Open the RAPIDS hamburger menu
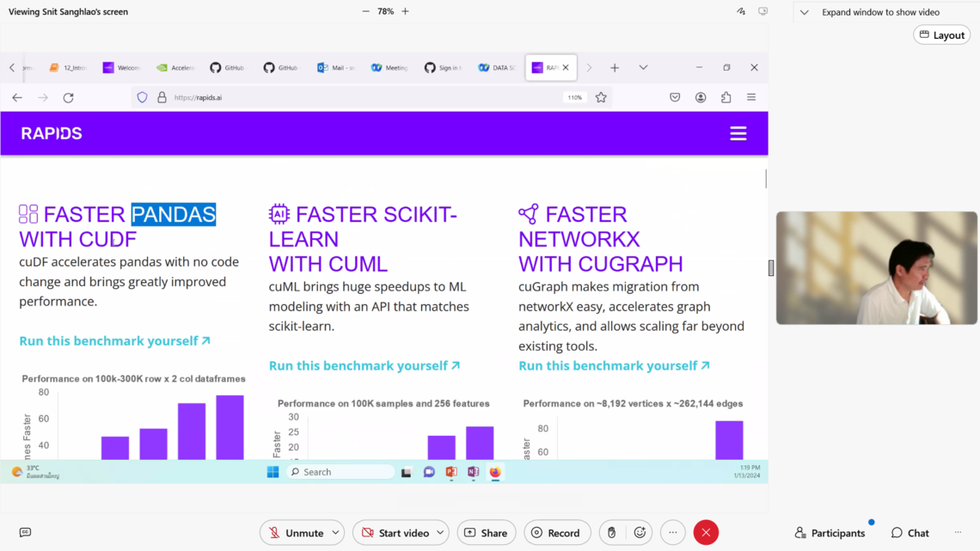The width and height of the screenshot is (980, 551). tap(738, 133)
